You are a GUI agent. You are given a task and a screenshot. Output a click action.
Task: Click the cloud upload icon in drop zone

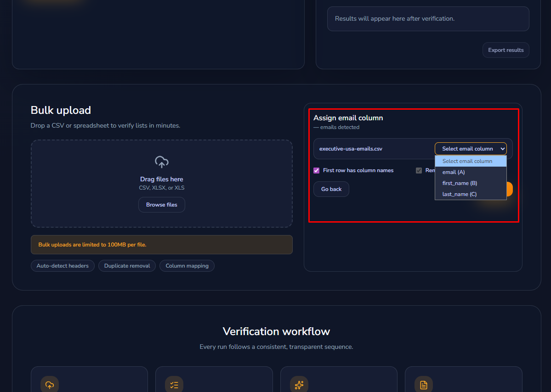click(x=161, y=162)
